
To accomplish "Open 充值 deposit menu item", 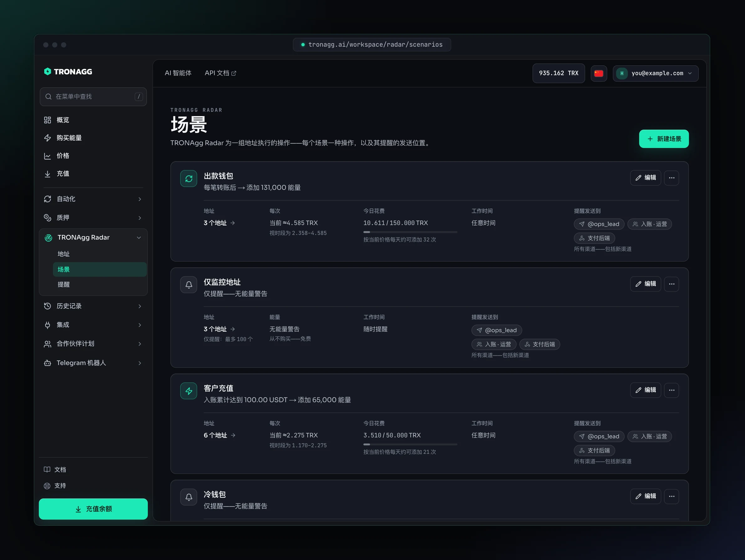I will (93, 174).
